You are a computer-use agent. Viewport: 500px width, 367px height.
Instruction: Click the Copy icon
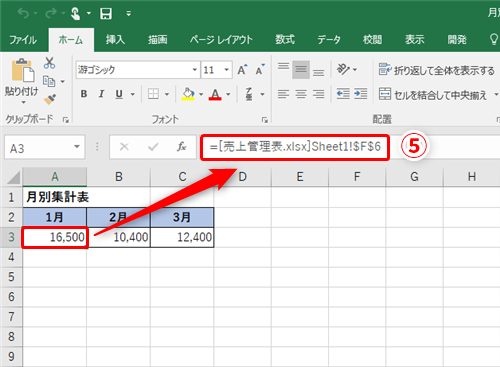point(49,81)
